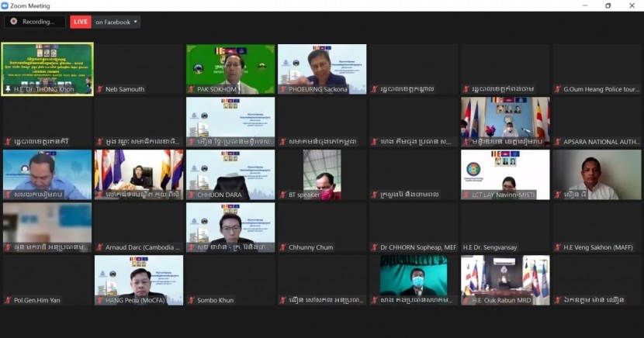The image size is (644, 338).
Task: Click muted mic icon on PAK SOKHOM tile
Action: [x=191, y=89]
